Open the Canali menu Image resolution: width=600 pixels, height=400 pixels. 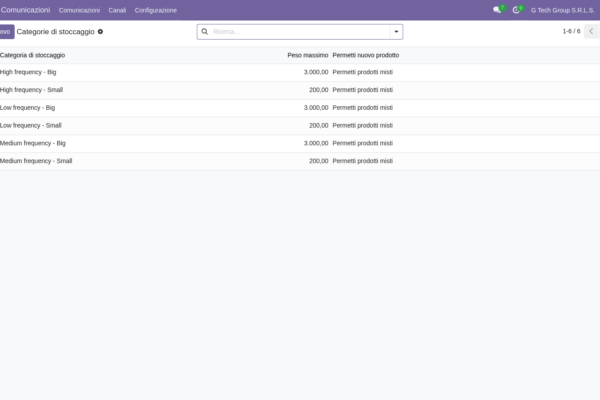117,10
